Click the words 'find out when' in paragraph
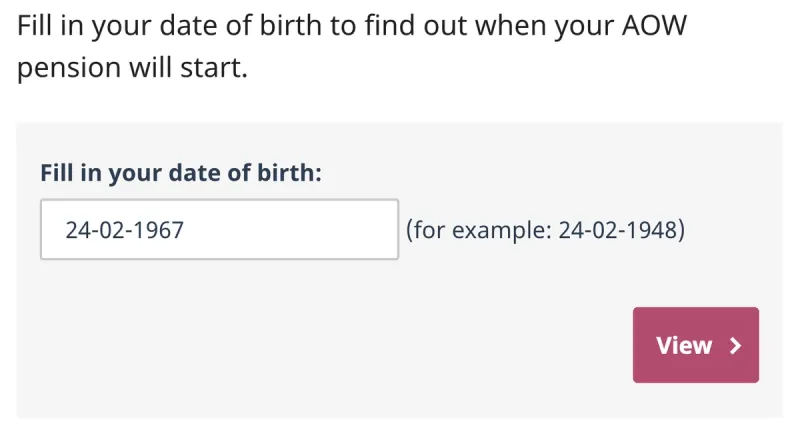Image resolution: width=800 pixels, height=432 pixels. [x=445, y=24]
